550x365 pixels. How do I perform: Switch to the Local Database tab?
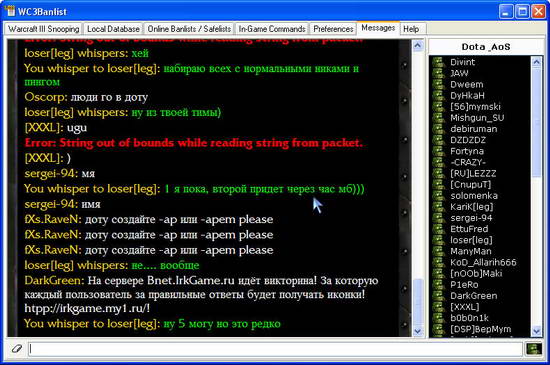pos(113,29)
